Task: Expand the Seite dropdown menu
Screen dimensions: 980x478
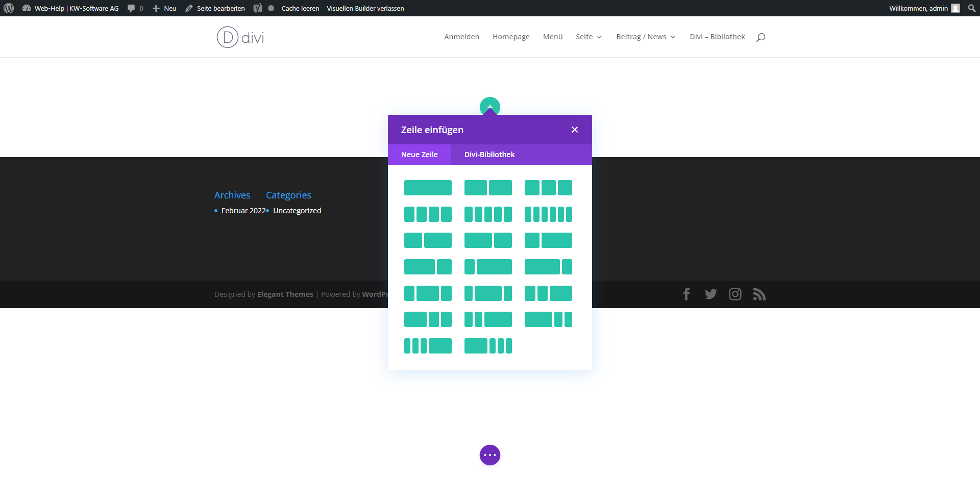Action: coord(589,37)
